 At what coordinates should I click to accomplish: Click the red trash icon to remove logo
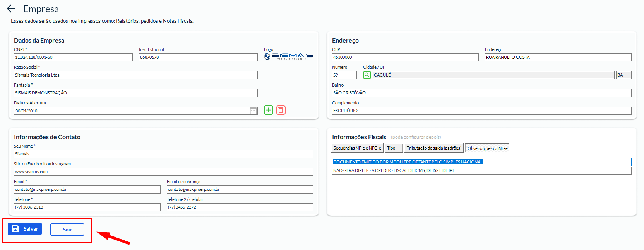pyautogui.click(x=281, y=110)
